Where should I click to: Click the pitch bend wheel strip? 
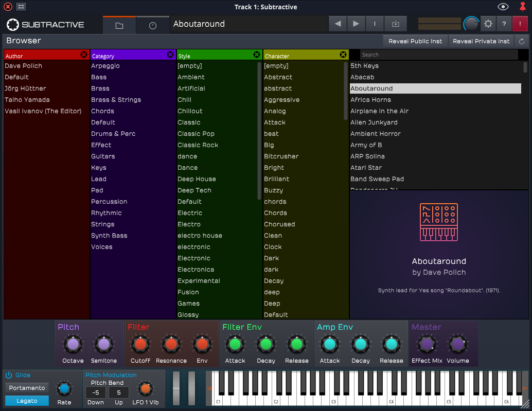point(176,388)
